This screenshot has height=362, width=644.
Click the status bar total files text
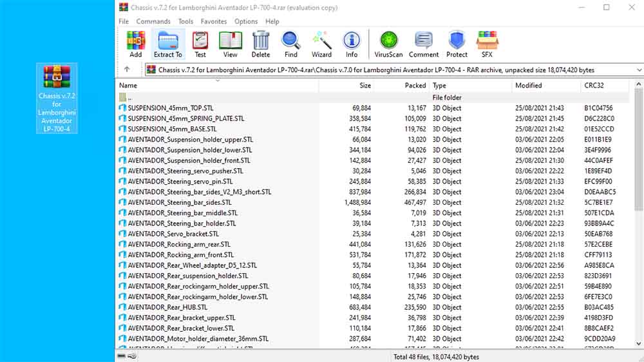pyautogui.click(x=436, y=357)
